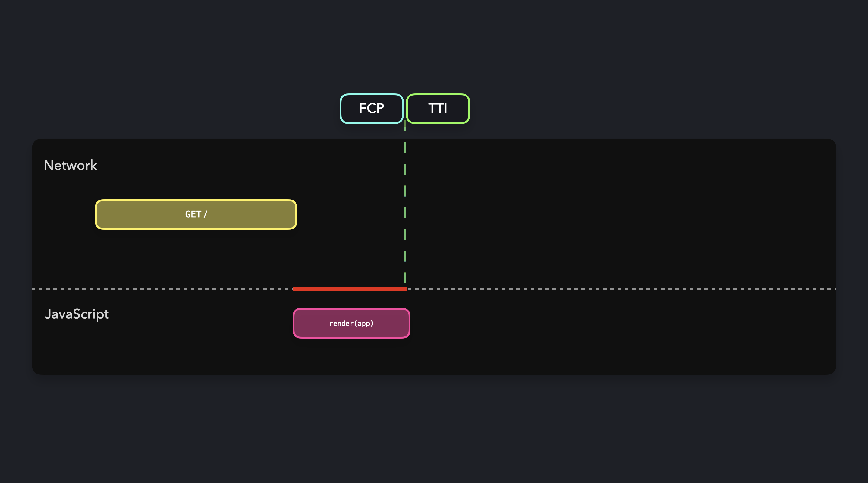
Task: Click the TTI marker label
Action: click(x=438, y=109)
